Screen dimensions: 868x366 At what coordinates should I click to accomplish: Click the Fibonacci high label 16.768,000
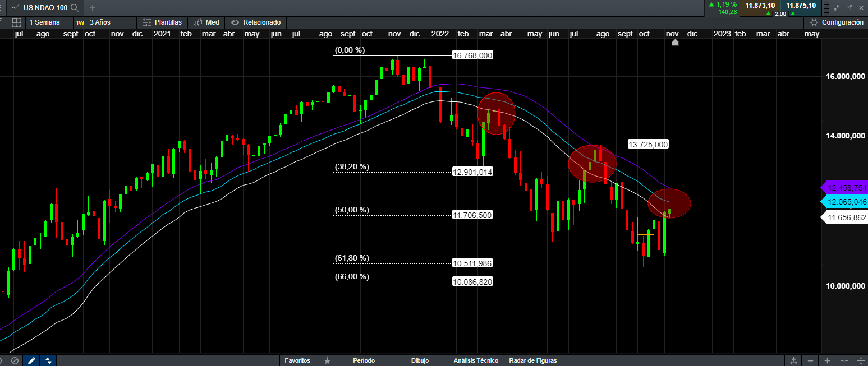point(472,55)
